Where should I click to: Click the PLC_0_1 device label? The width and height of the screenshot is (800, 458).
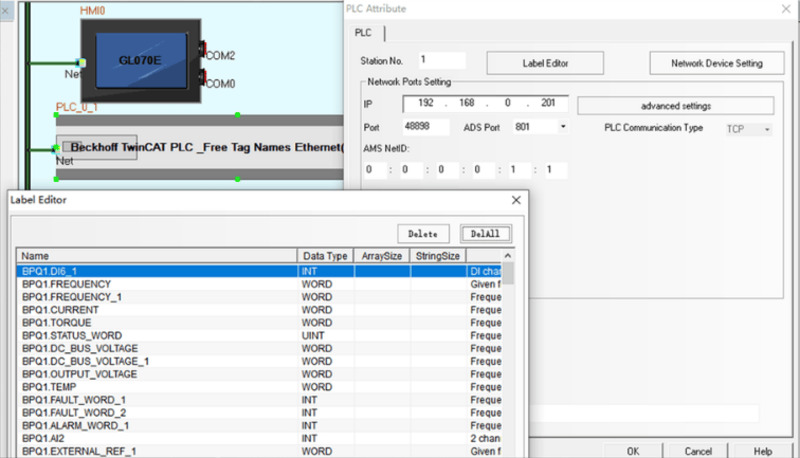(77, 107)
